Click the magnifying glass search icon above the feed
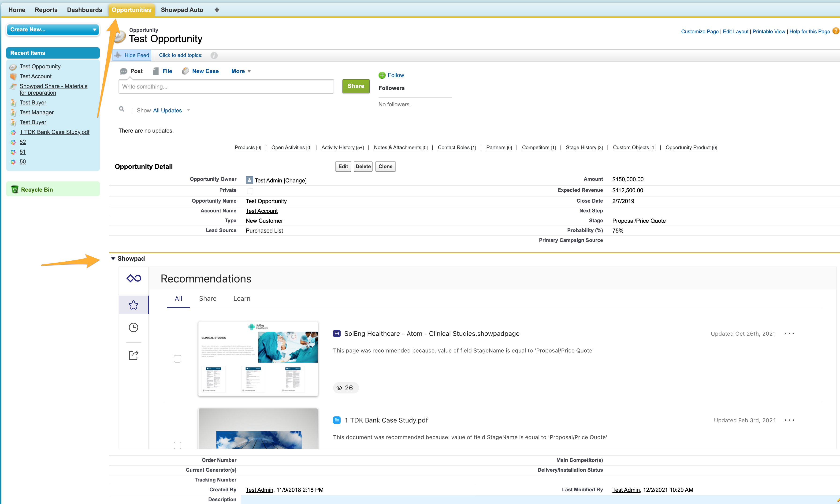This screenshot has height=504, width=840. (x=122, y=109)
